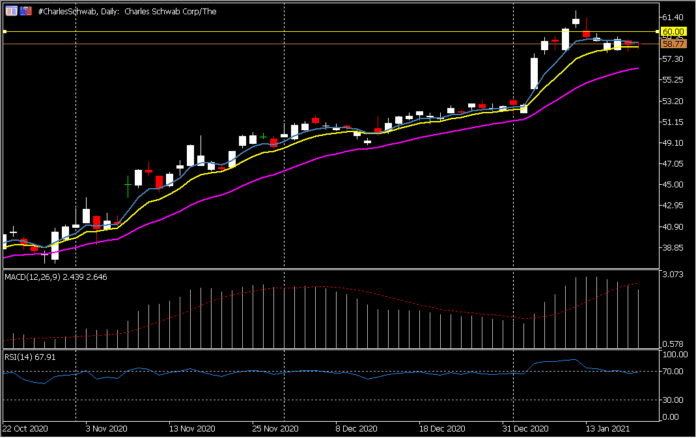The image size is (696, 438).
Task: Select the yellow horizontal line at 60.00
Action: [x=331, y=32]
